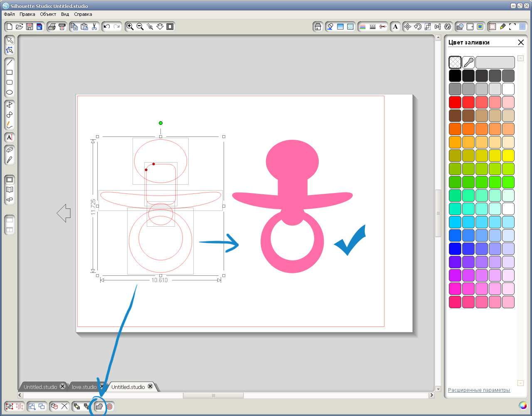Zoom out with the magnifier minus icon

tap(140, 27)
